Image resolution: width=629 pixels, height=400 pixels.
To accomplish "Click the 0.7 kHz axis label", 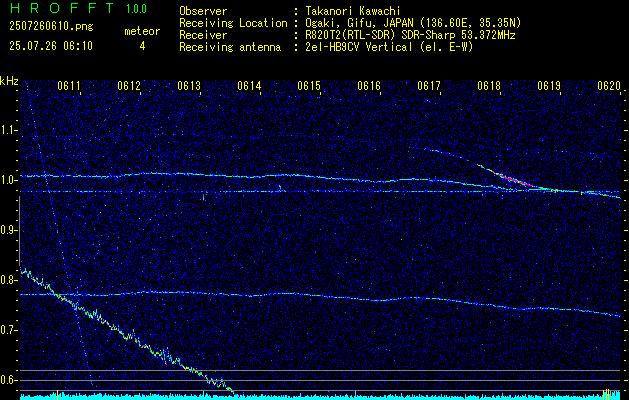I will pyautogui.click(x=7, y=330).
